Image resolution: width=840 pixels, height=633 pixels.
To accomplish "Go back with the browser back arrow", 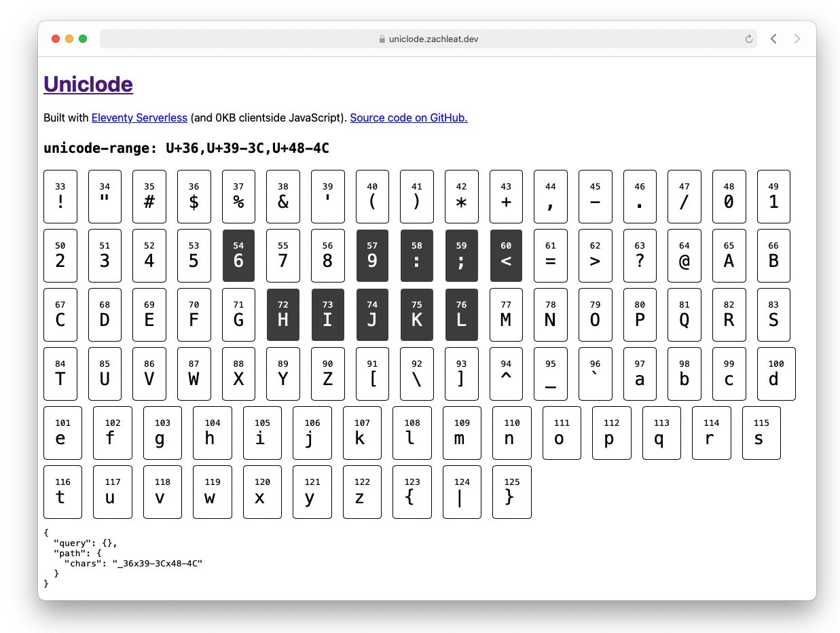I will click(773, 39).
